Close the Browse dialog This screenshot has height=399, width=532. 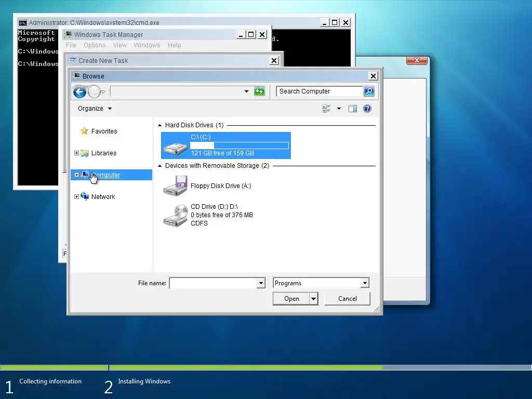[373, 76]
